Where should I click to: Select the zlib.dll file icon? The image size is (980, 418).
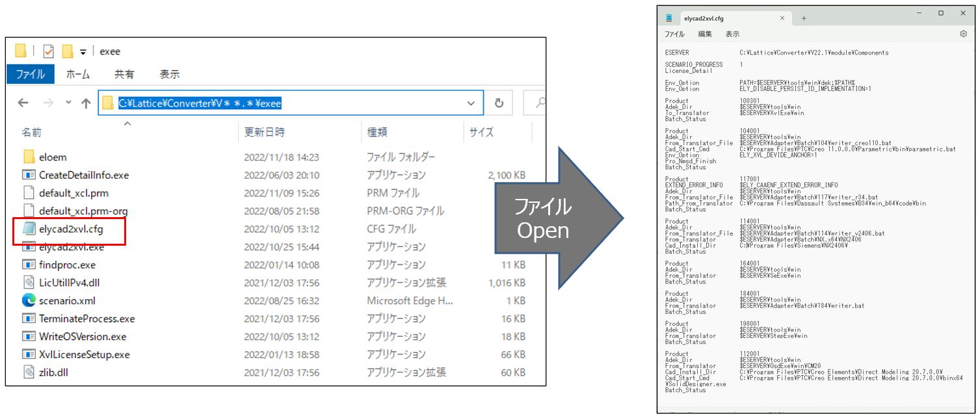[29, 372]
